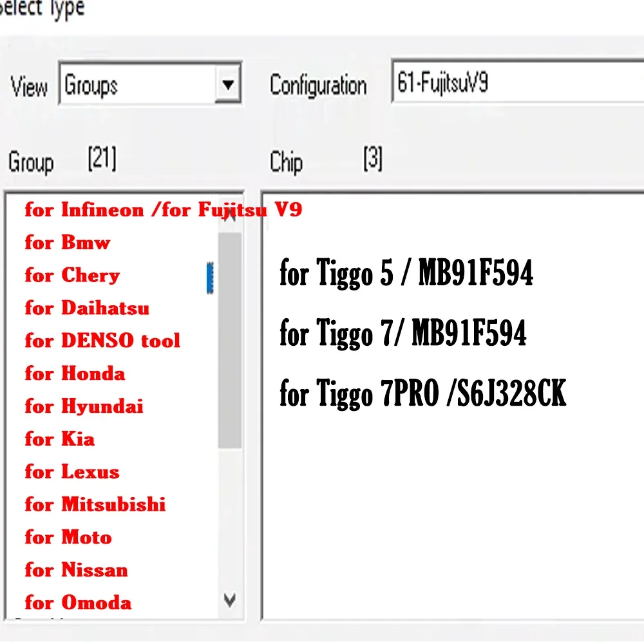Select the 'for Chery' group
This screenshot has height=644, width=644.
click(x=72, y=275)
